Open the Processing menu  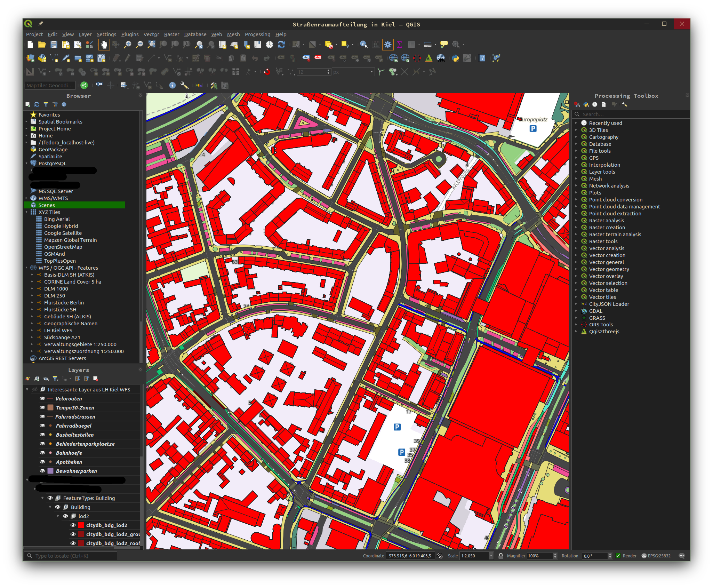pos(257,34)
